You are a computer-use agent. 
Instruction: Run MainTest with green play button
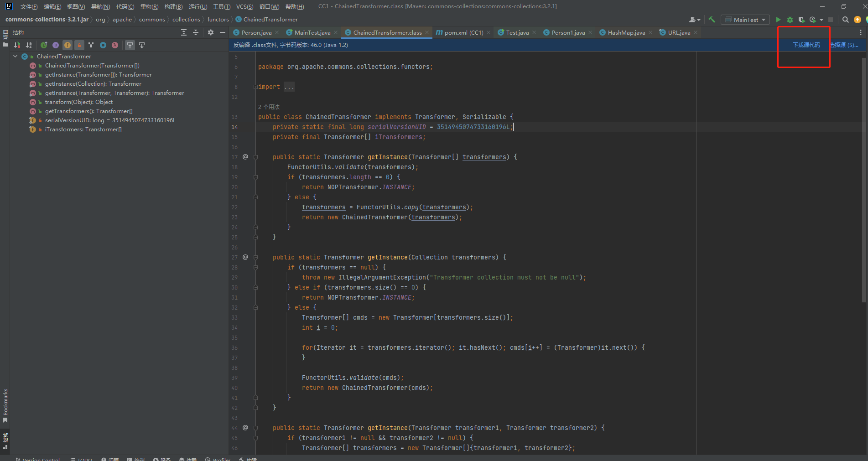(778, 20)
